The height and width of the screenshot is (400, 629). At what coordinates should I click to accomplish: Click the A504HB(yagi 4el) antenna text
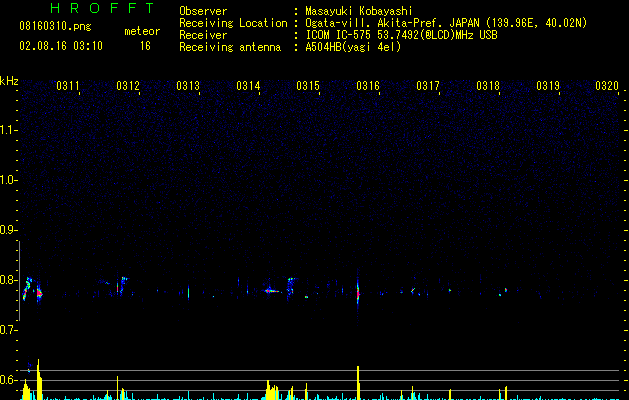pyautogui.click(x=353, y=47)
